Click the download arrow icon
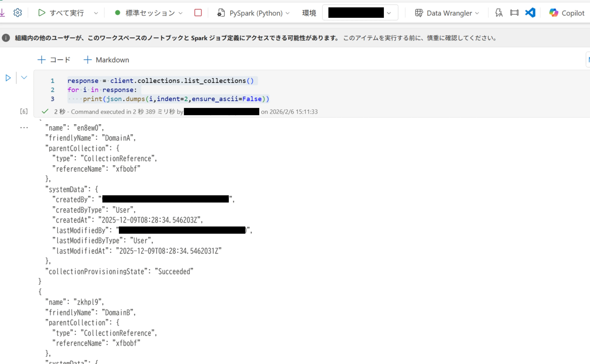The width and height of the screenshot is (590, 364). (2, 13)
